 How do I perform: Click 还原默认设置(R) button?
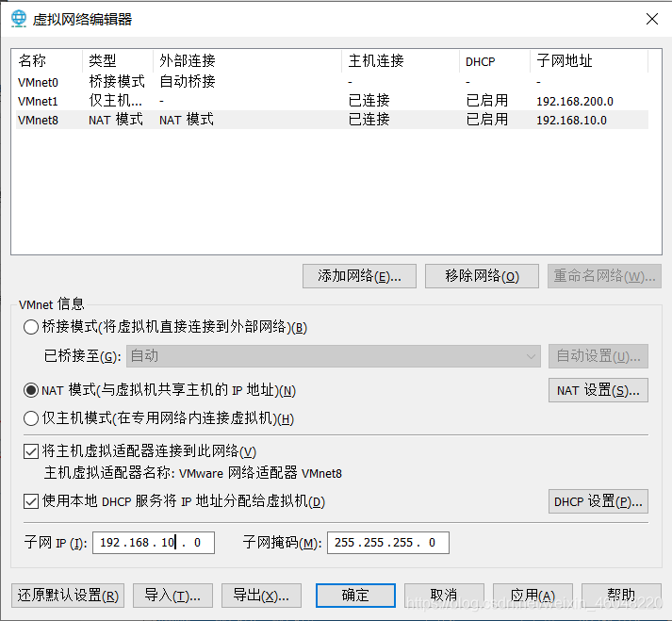pos(68,596)
